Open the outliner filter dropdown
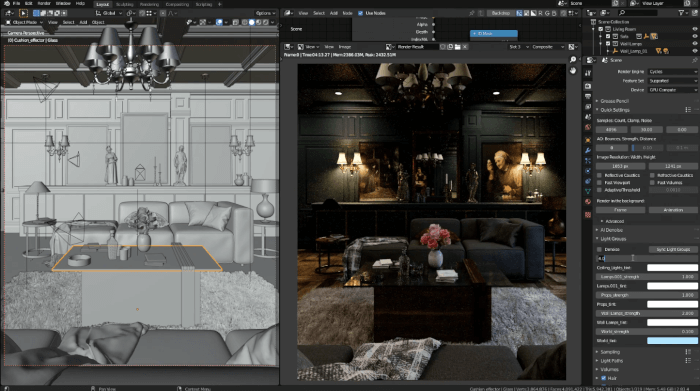The height and width of the screenshot is (391, 700). coord(683,13)
